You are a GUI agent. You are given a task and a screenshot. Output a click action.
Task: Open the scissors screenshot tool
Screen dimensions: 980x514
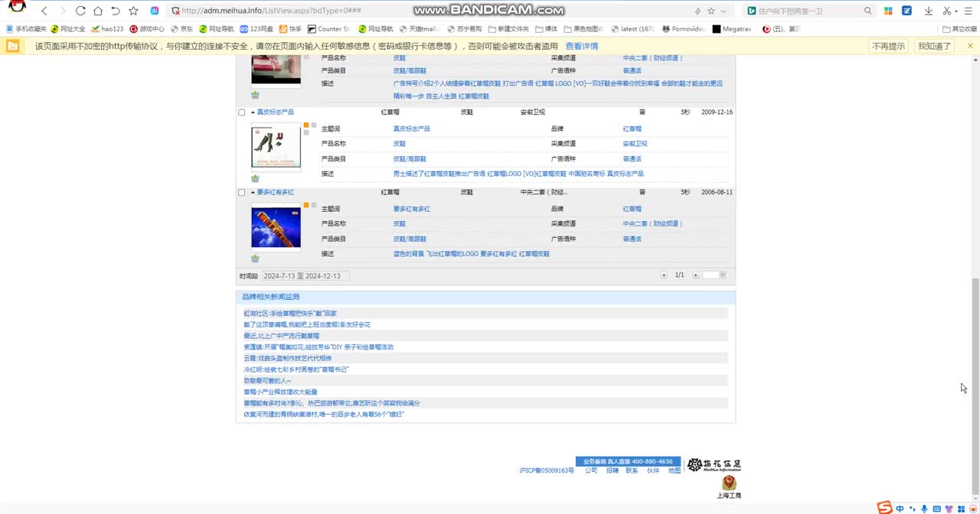(948, 11)
